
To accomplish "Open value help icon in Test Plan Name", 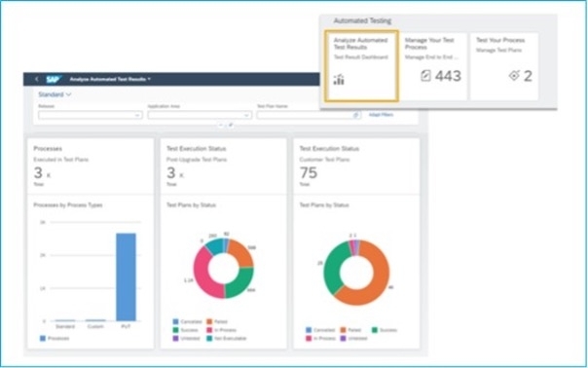I will coord(356,115).
